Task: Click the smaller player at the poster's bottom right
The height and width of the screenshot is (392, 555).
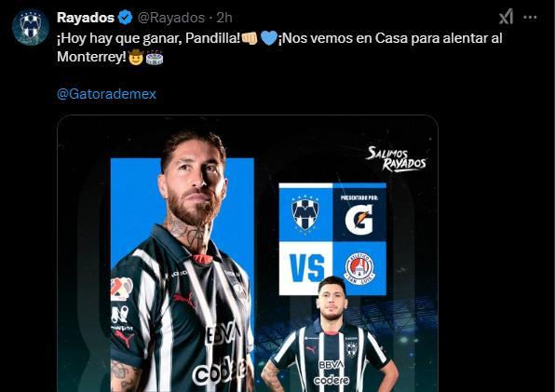Action: point(330,333)
